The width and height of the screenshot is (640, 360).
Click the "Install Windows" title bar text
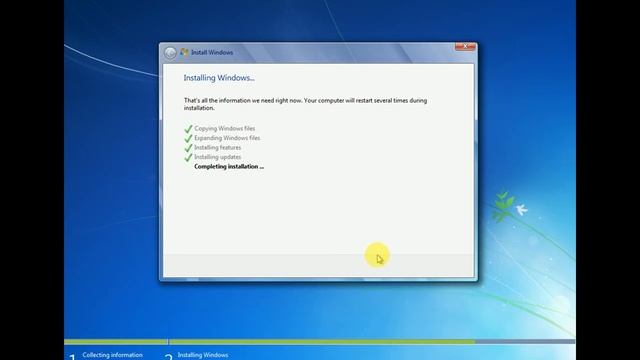212,52
